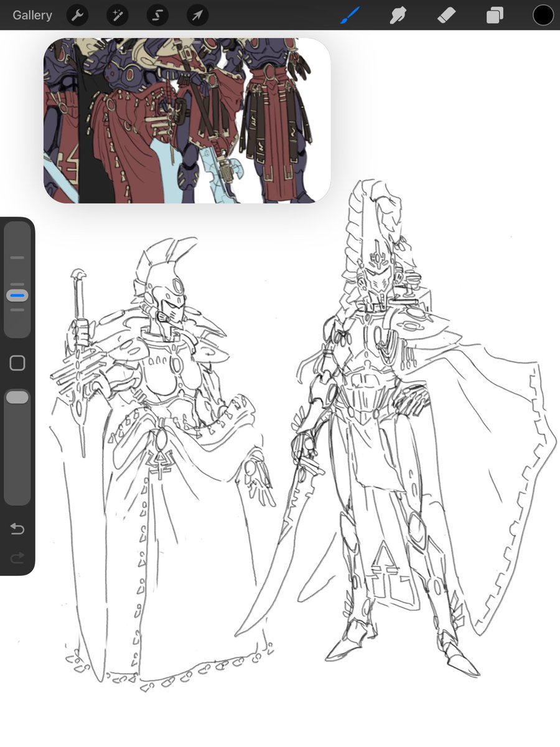
Task: Select the Smudge tool
Action: (x=398, y=15)
